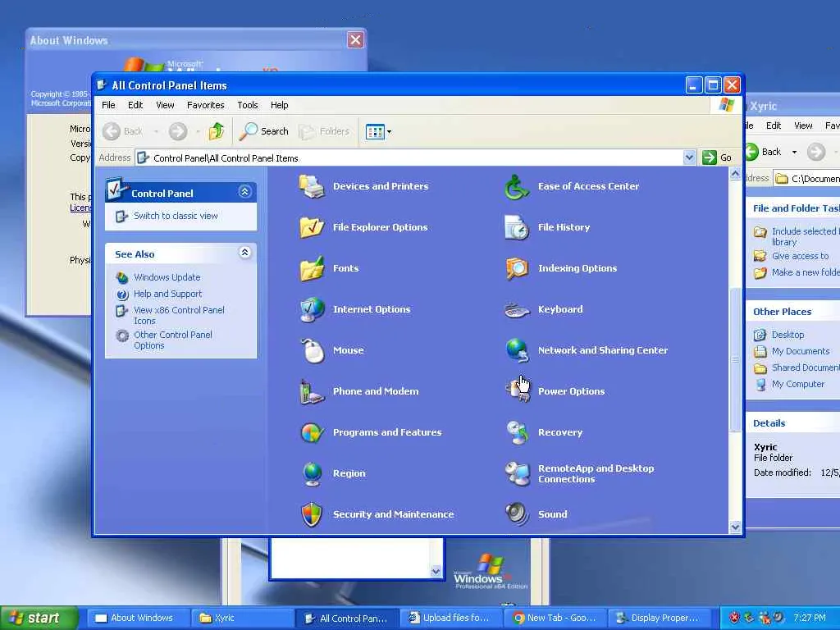Click Make a new folder in Xyric window
The width and height of the screenshot is (840, 630).
[x=806, y=272]
